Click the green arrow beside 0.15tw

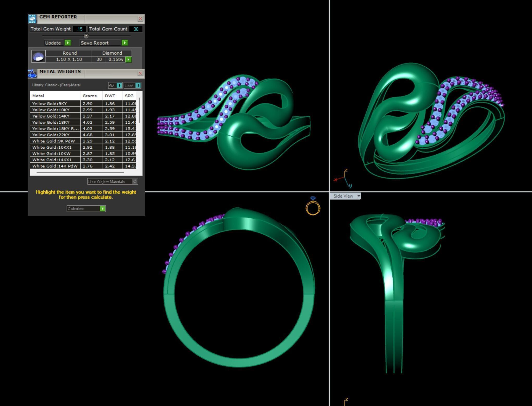tap(128, 59)
